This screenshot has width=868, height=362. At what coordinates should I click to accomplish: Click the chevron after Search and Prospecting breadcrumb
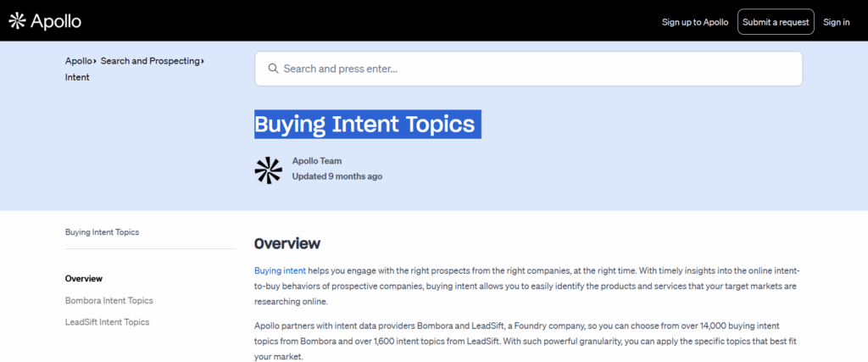tap(203, 61)
